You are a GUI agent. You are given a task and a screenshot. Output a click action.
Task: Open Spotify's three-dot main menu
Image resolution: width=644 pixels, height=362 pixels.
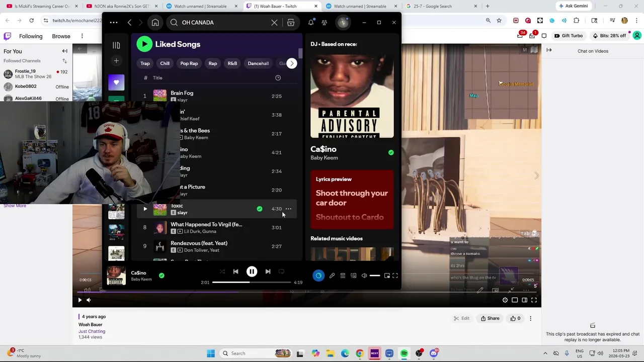114,23
